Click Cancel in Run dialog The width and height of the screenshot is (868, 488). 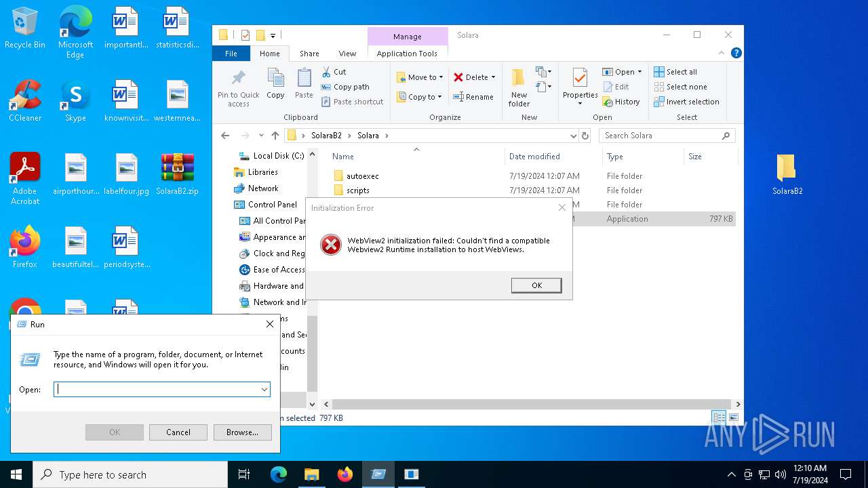[178, 432]
